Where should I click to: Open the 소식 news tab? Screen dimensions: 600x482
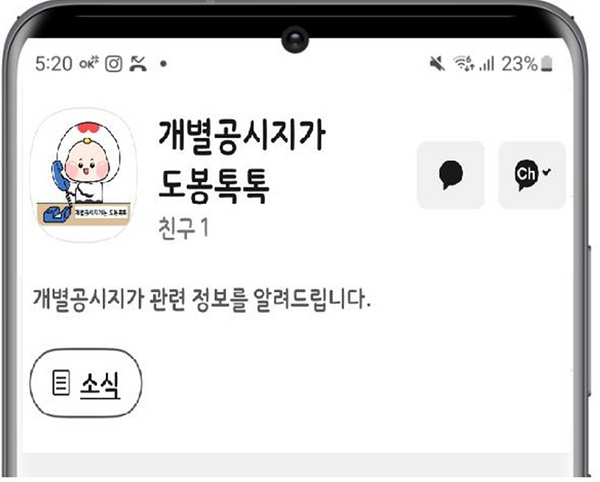click(x=86, y=383)
